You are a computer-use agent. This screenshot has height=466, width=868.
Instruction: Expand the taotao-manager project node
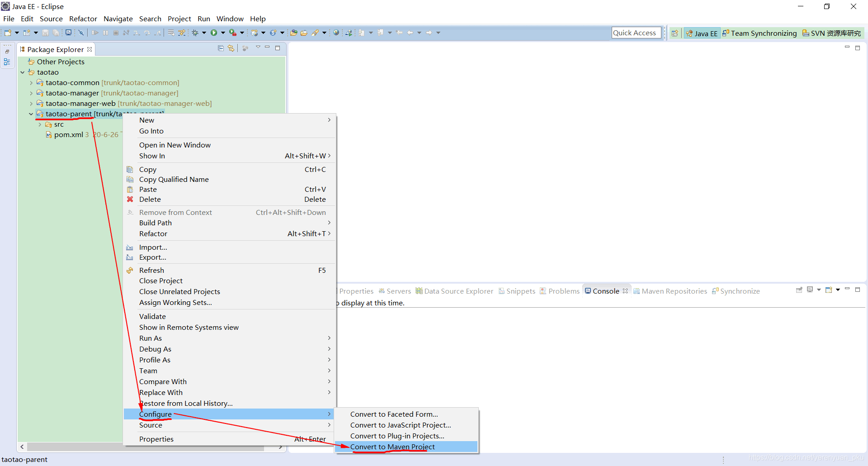(x=31, y=93)
